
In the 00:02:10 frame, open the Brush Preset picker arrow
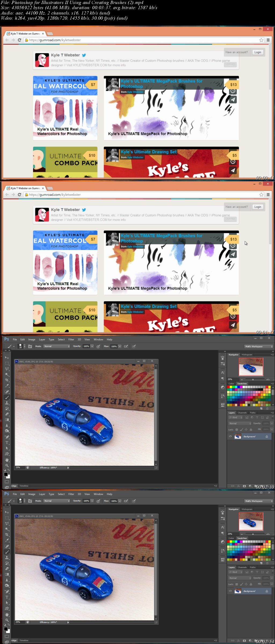click(24, 346)
